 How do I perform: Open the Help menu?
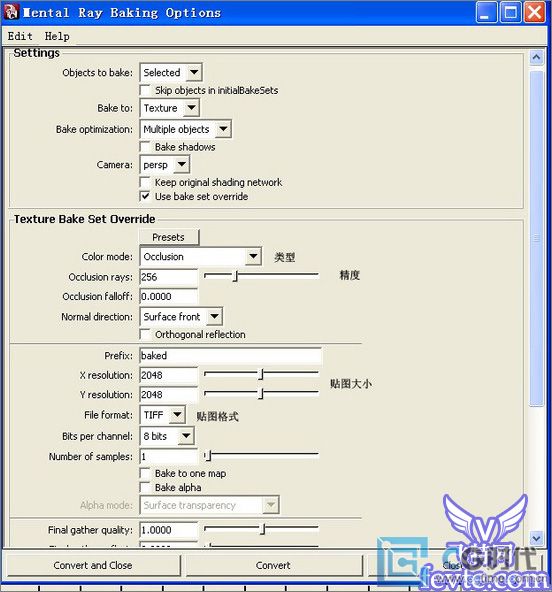pyautogui.click(x=57, y=36)
